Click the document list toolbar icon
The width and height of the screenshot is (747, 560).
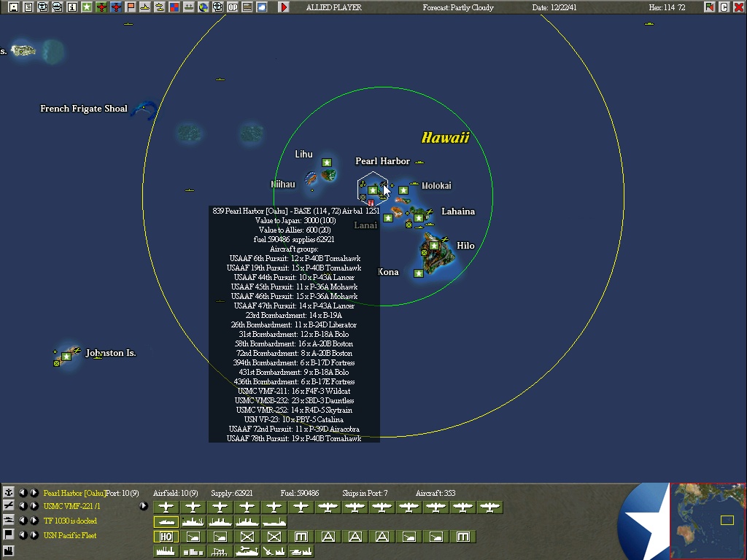(x=28, y=7)
